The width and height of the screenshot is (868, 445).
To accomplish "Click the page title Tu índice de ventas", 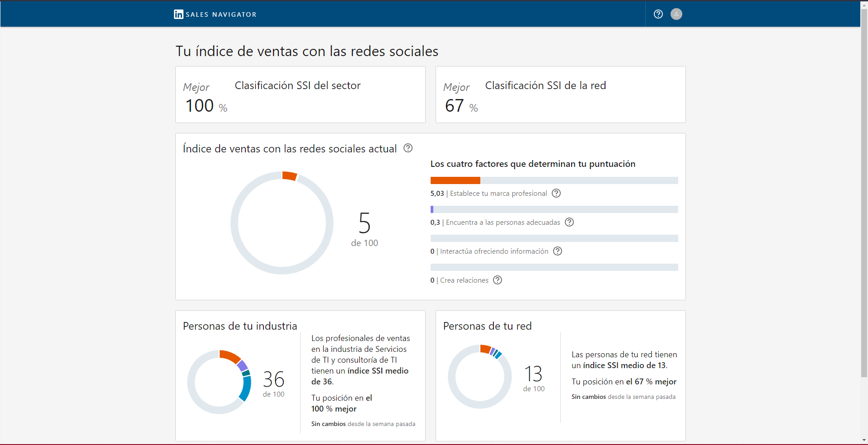I will point(307,51).
